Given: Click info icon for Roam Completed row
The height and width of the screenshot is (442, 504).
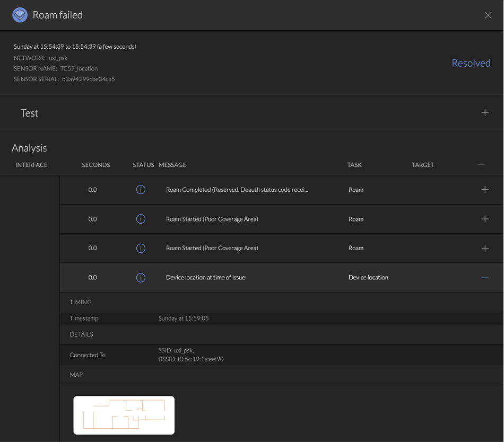Looking at the screenshot, I should coord(141,190).
